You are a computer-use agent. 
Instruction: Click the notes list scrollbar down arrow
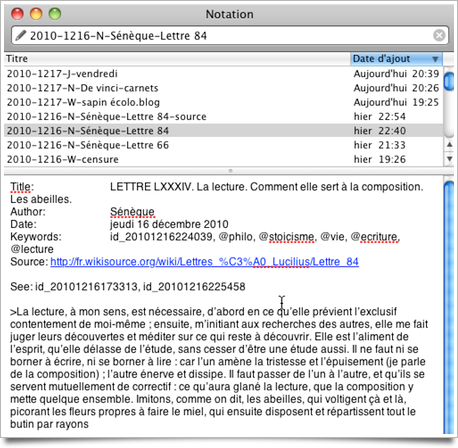tap(449, 159)
